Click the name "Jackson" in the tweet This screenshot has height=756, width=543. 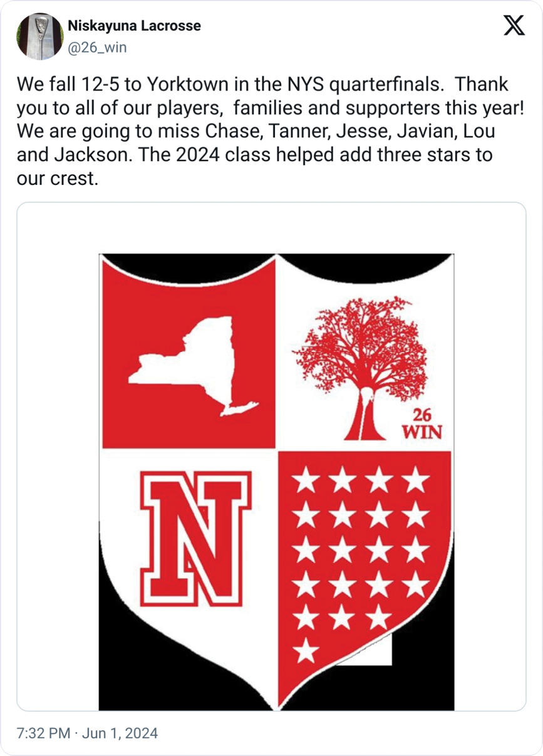(x=87, y=154)
